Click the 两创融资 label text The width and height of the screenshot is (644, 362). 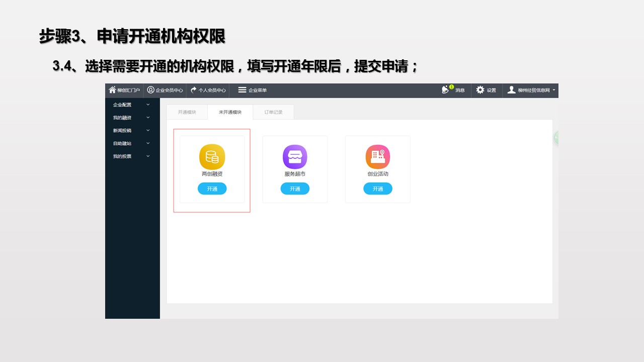(x=212, y=174)
